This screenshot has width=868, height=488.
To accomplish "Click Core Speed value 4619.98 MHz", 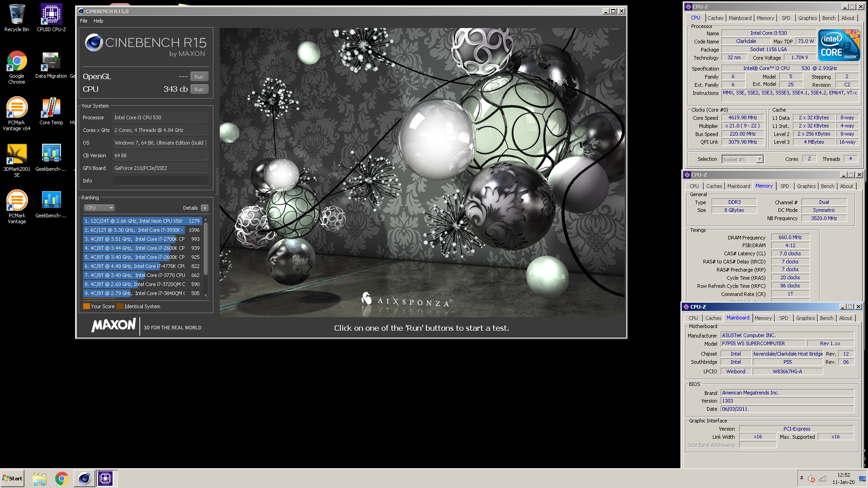I will click(742, 117).
